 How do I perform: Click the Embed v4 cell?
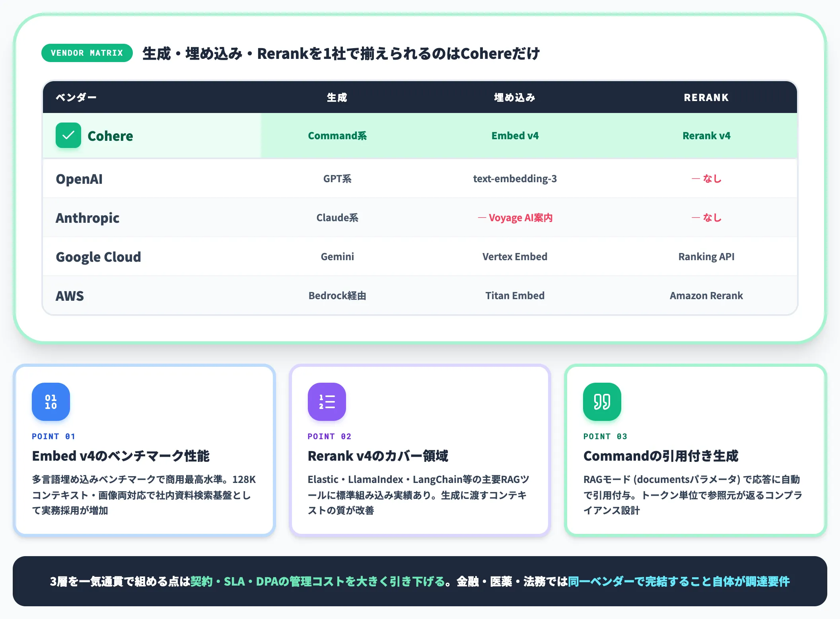[515, 136]
